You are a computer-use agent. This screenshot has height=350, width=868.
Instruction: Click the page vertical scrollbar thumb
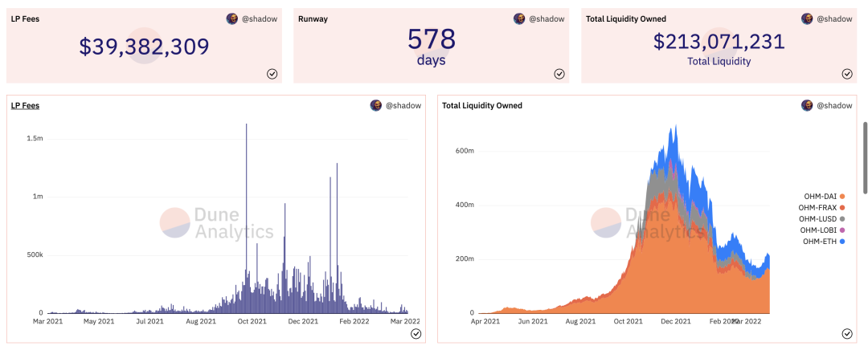point(866,157)
